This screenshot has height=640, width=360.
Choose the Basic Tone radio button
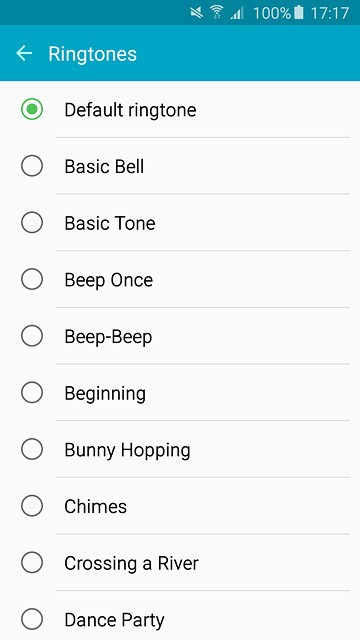tap(32, 223)
